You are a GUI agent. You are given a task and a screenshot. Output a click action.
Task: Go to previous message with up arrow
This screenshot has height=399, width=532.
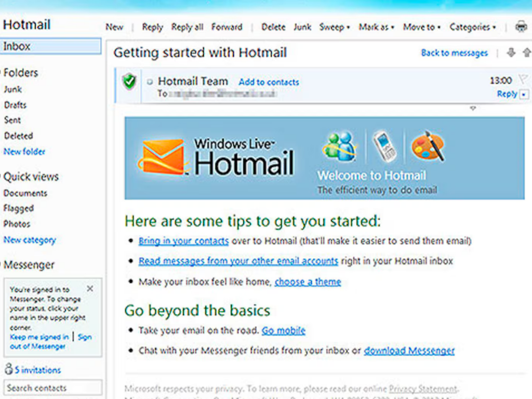(x=527, y=52)
